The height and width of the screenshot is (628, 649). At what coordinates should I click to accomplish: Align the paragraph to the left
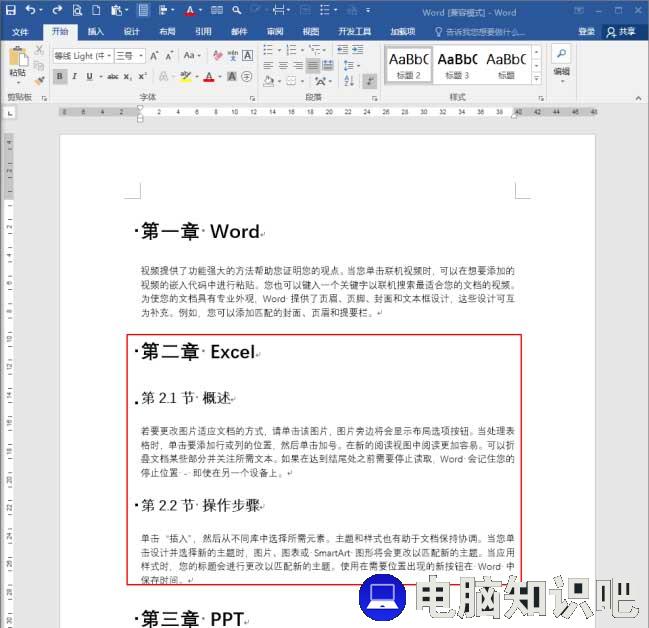coord(268,65)
